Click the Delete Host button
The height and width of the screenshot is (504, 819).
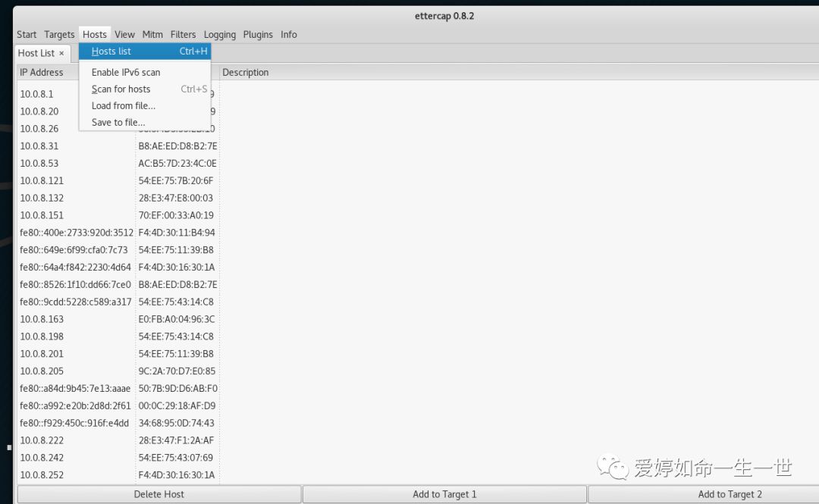point(158,494)
